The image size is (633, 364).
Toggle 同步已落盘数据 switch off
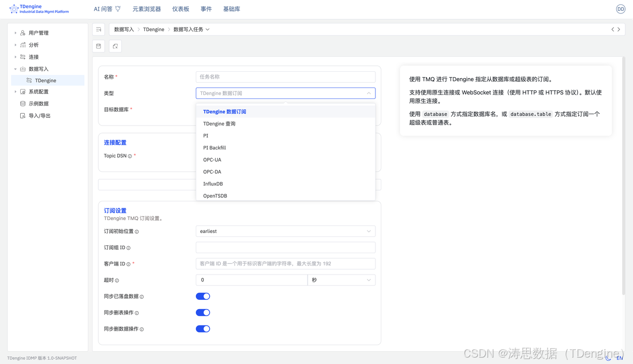pos(203,296)
